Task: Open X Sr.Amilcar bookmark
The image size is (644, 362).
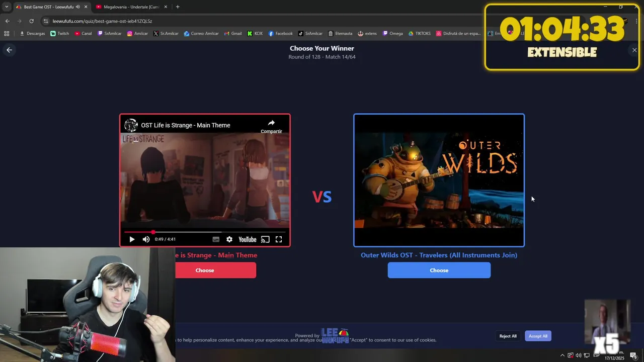Action: [x=166, y=34]
